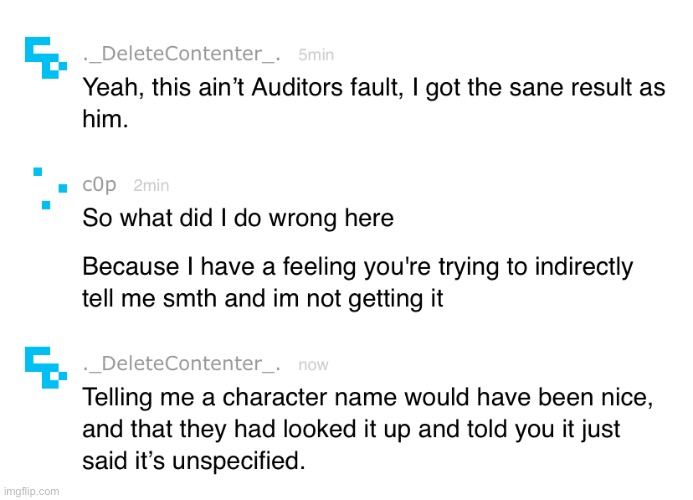This screenshot has height=500, width=693.
Task: Click the word 'him.' ending the first comment
Action: click(x=105, y=119)
